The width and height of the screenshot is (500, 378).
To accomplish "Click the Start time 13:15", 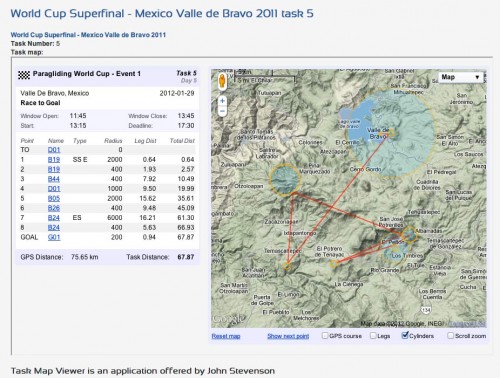I will coord(78,125).
